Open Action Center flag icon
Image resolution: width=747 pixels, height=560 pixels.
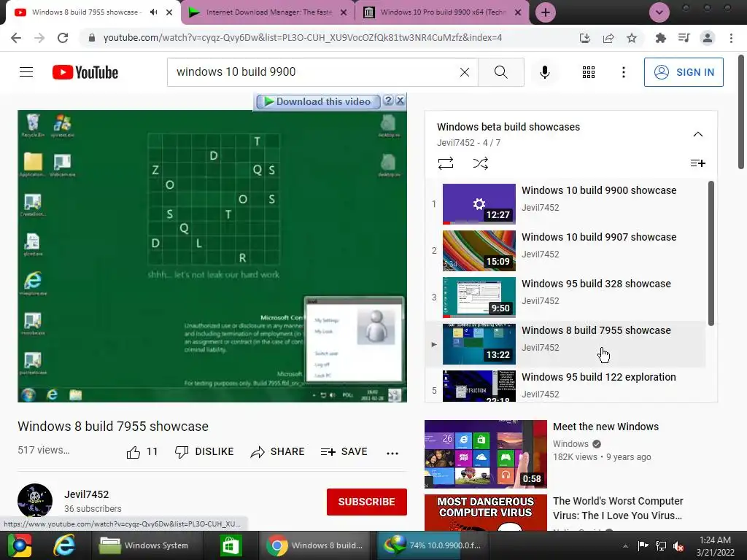643,545
